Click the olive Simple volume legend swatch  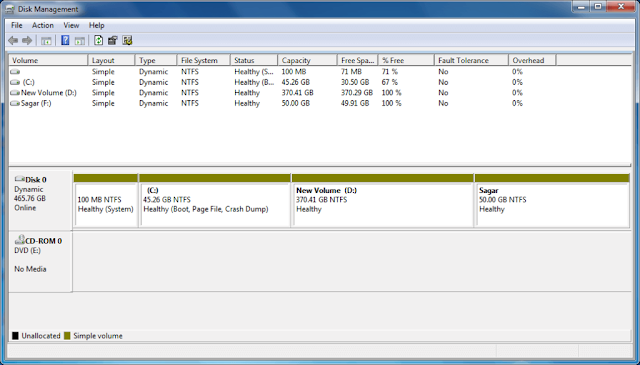(x=67, y=336)
